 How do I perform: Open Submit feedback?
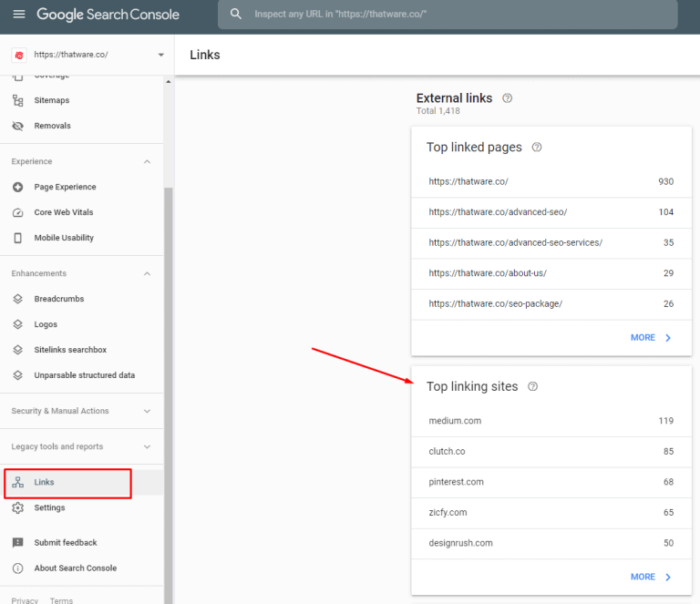pyautogui.click(x=66, y=542)
